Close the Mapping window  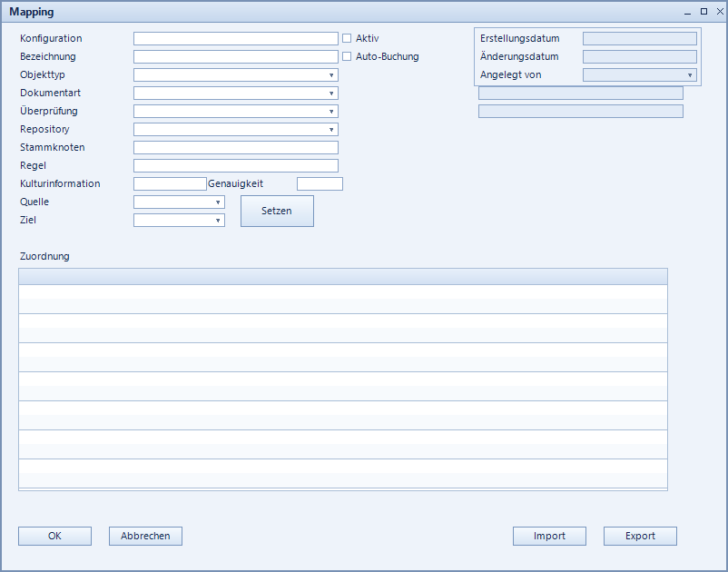pos(720,12)
